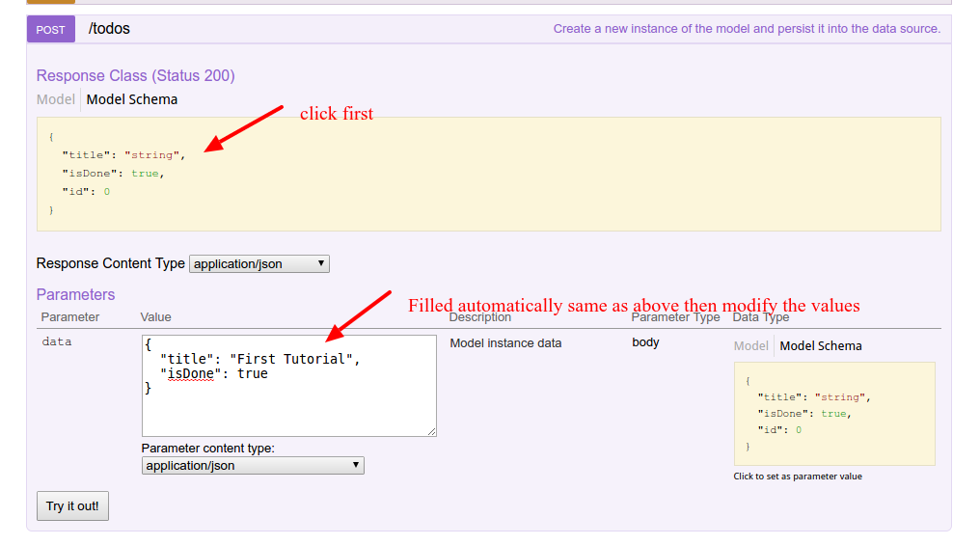Expand the Parameter content type dropdown
The image size is (980, 545).
click(252, 465)
